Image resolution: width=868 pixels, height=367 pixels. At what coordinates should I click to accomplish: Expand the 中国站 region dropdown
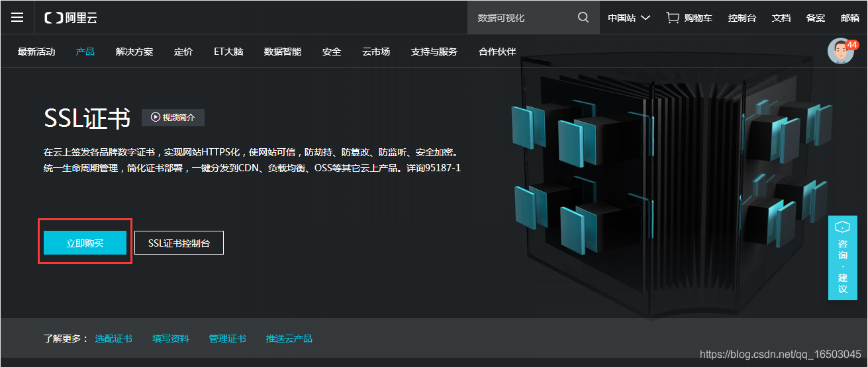pos(629,18)
